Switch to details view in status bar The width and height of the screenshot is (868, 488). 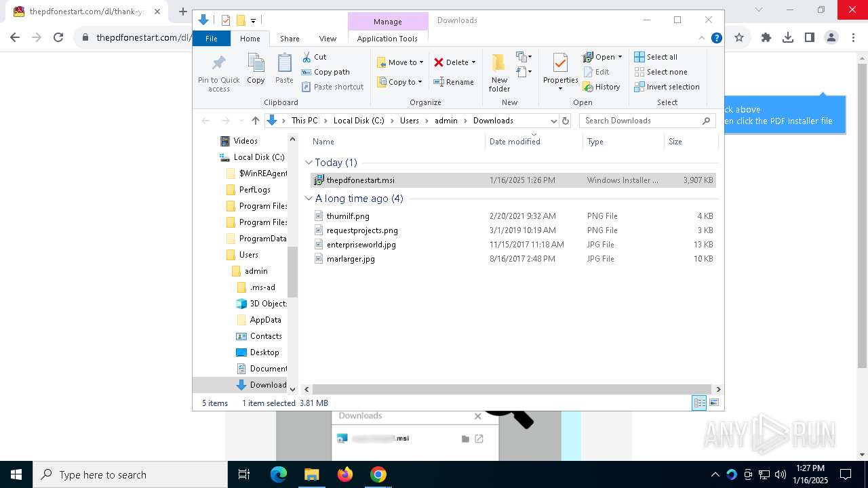tap(699, 403)
